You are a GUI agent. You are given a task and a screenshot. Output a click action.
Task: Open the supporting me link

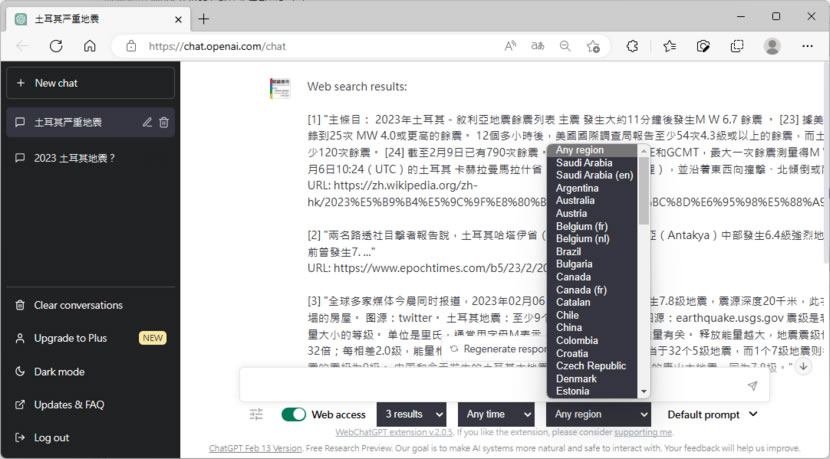[x=643, y=433]
